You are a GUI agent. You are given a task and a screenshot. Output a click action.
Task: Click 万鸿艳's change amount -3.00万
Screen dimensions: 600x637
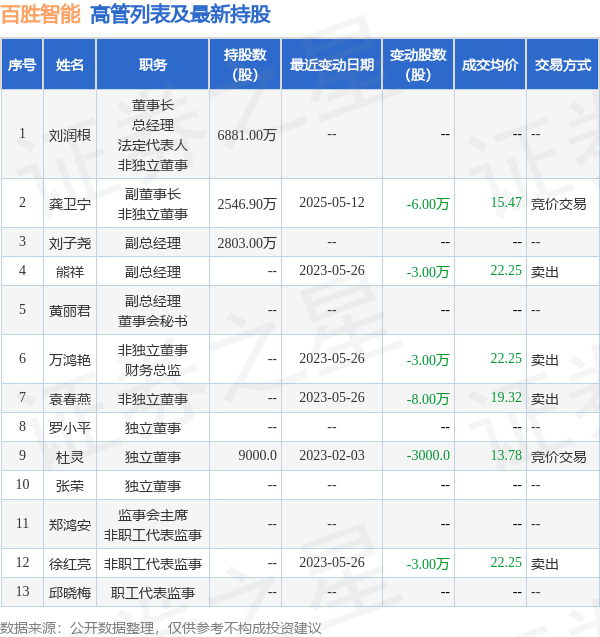tap(428, 360)
